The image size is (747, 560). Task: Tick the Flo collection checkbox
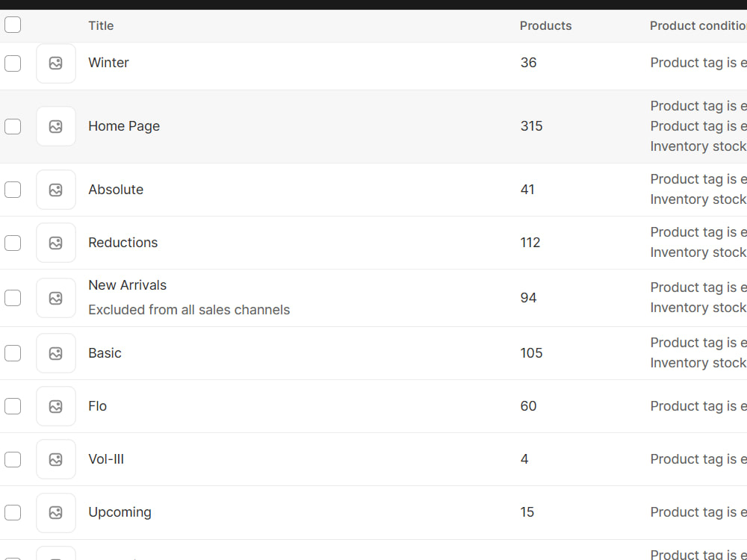(13, 406)
